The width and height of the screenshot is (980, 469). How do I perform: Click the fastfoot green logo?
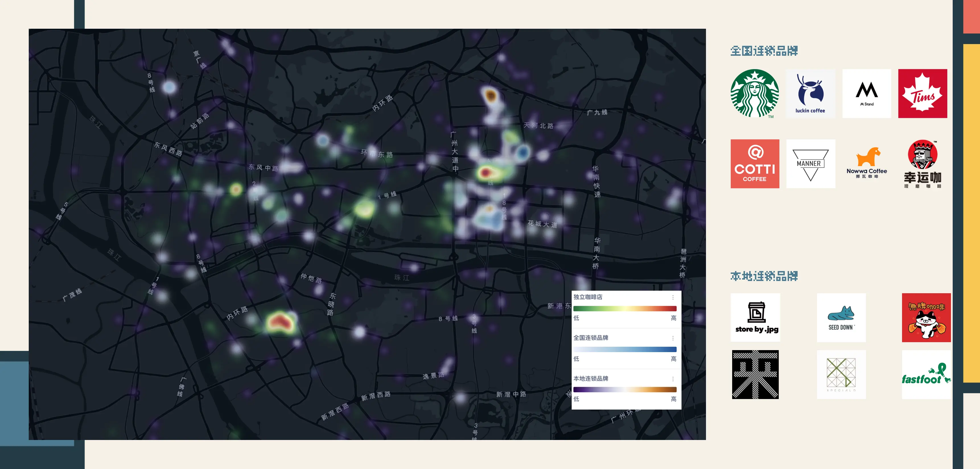(926, 375)
